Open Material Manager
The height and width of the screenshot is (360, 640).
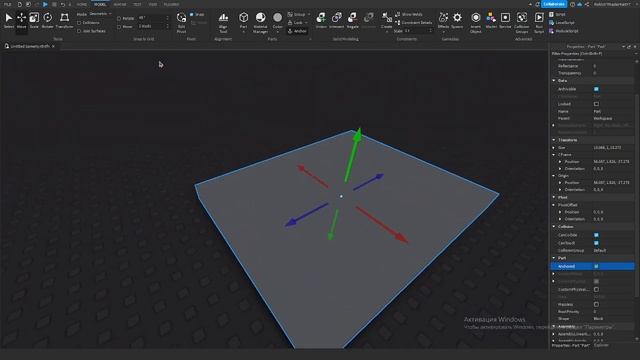coord(260,22)
